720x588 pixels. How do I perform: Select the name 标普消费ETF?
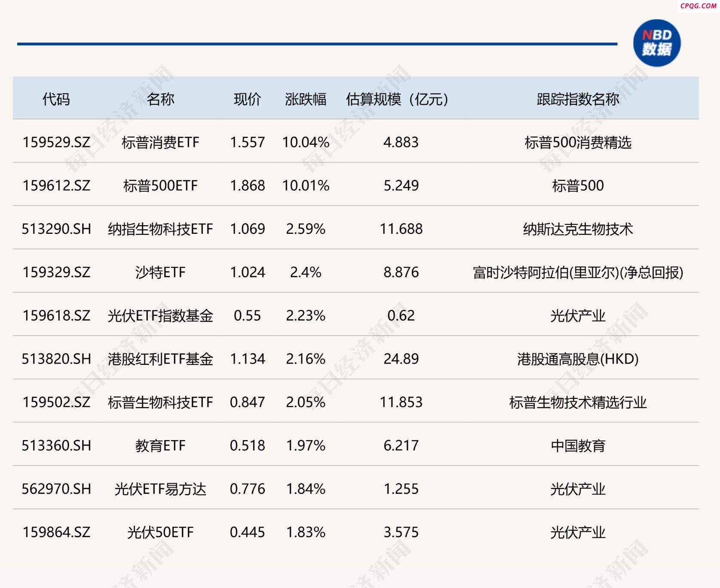(160, 142)
